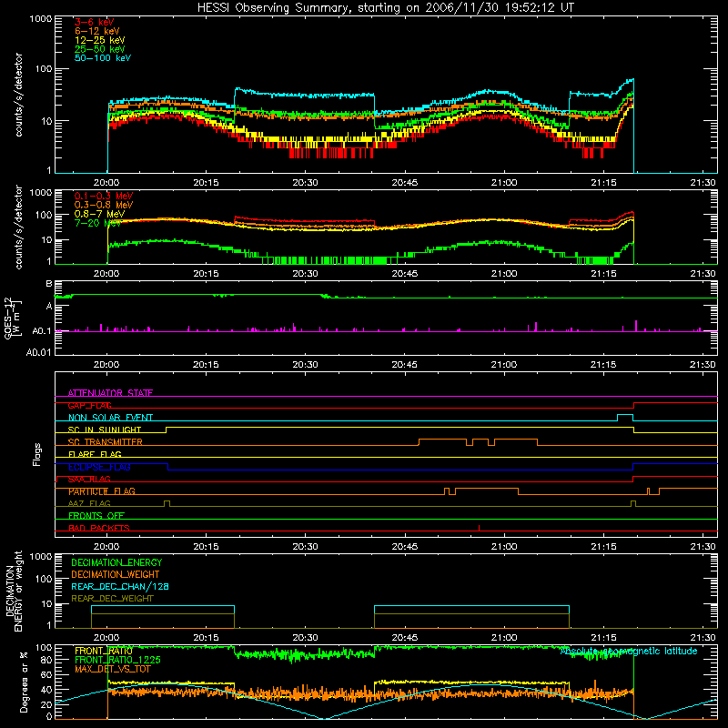Click 21:30 tick under decimation plot
The height and width of the screenshot is (728, 728).
[x=703, y=638]
